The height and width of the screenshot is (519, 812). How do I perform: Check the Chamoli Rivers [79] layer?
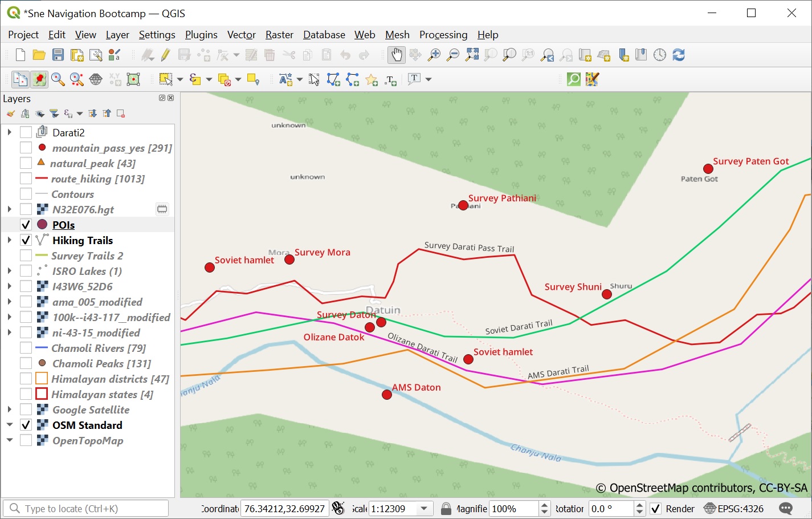tap(26, 348)
